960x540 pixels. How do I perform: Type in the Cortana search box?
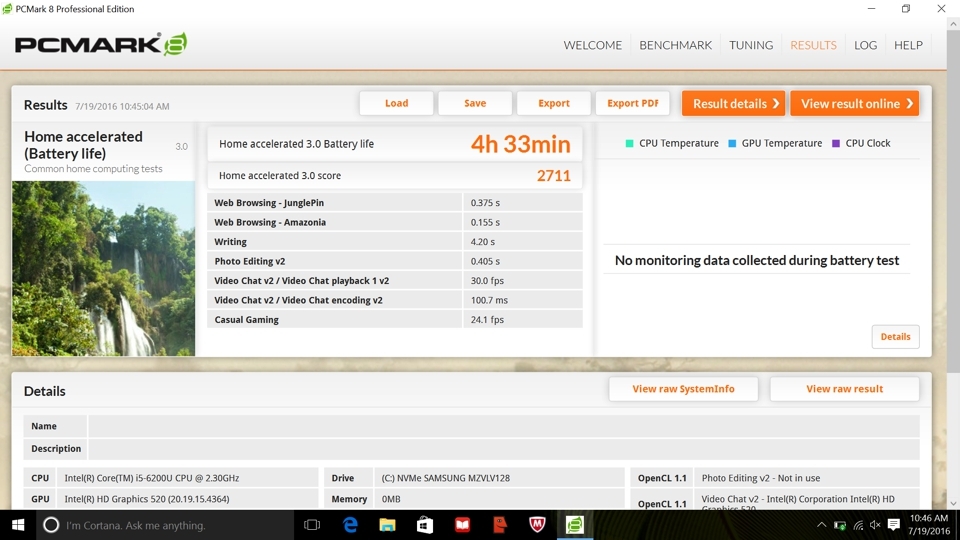coord(165,525)
